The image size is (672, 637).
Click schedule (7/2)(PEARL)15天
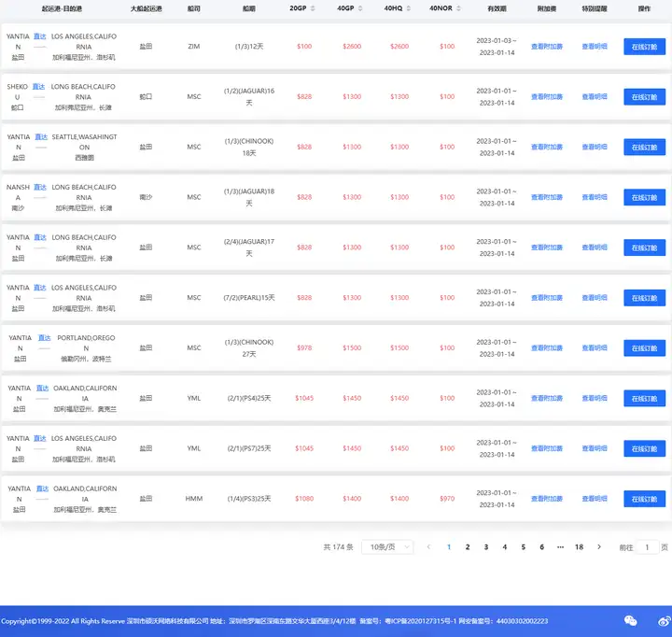(249, 298)
